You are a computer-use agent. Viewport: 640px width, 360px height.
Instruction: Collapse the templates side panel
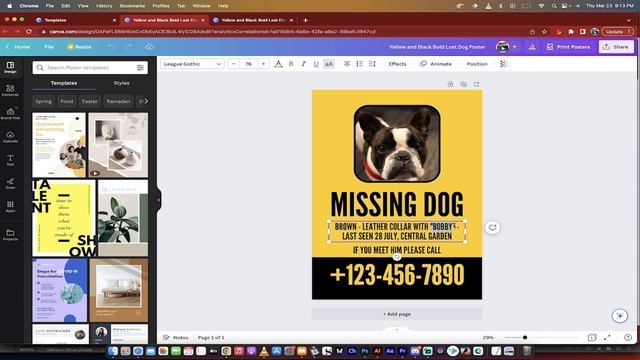point(159,200)
